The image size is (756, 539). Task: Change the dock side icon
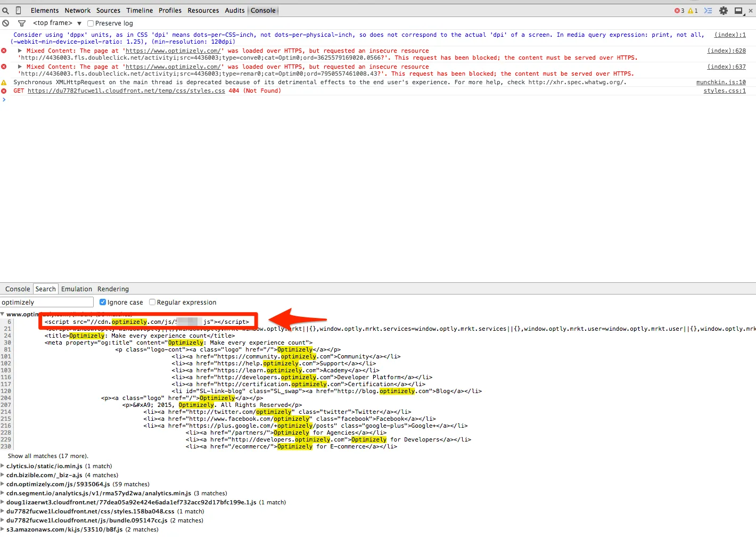[x=738, y=11]
